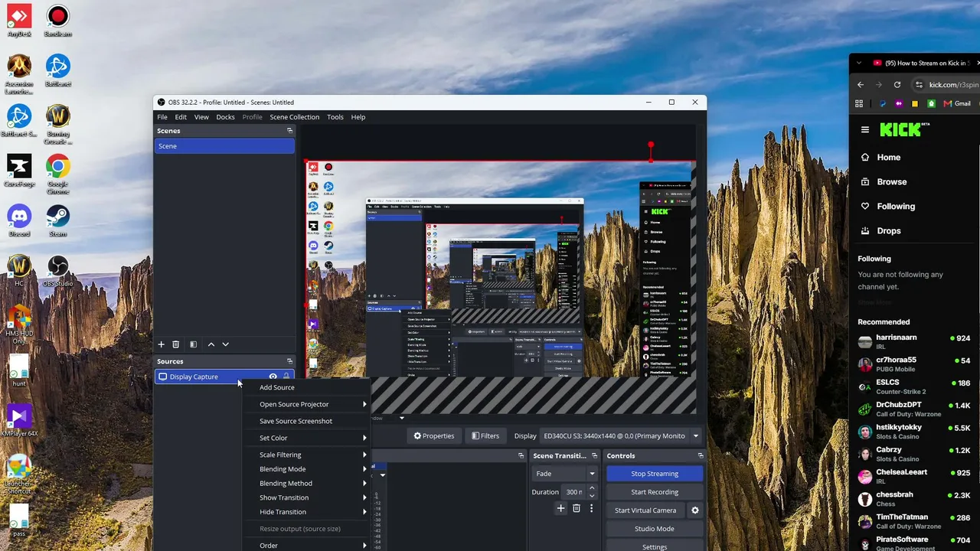980x551 pixels.
Task: Open the source Filters button
Action: (485, 436)
